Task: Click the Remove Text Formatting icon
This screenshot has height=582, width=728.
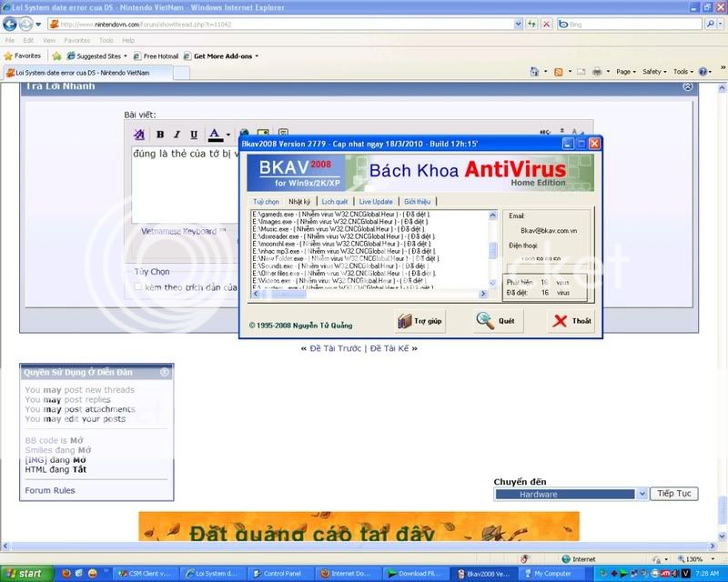Action: click(x=139, y=135)
